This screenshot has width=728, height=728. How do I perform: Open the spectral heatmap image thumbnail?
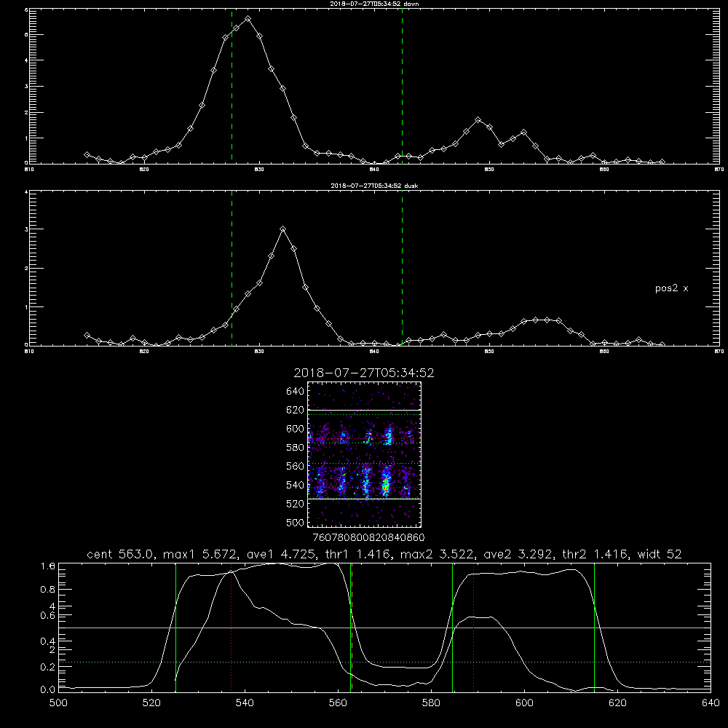(x=365, y=454)
